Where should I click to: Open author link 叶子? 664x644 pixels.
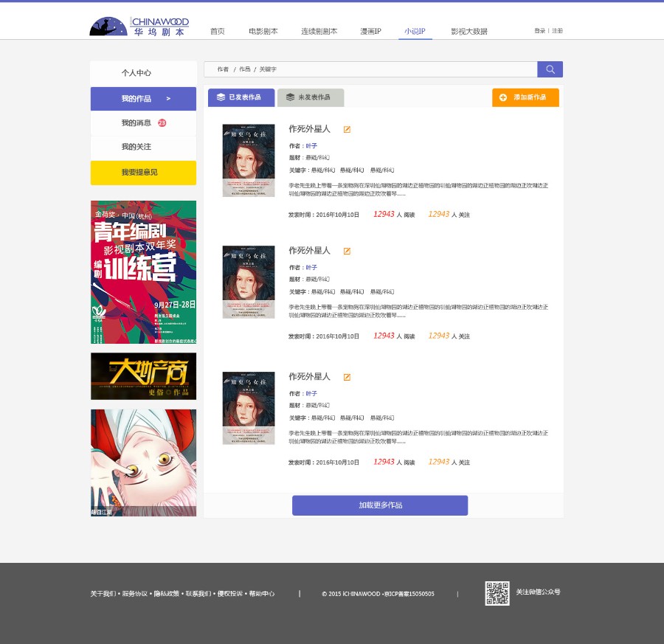[x=311, y=145]
